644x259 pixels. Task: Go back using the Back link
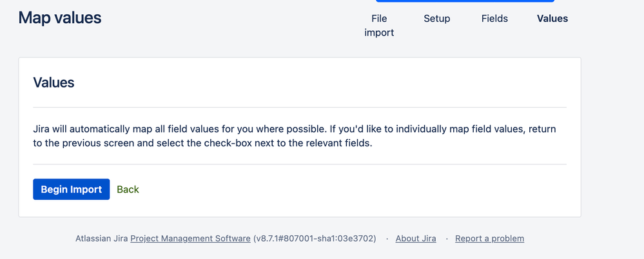[128, 189]
